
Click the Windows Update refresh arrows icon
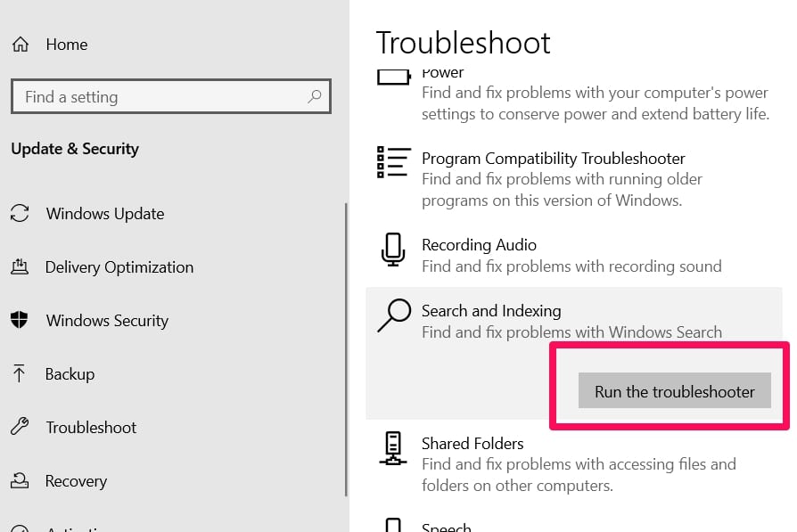20,213
